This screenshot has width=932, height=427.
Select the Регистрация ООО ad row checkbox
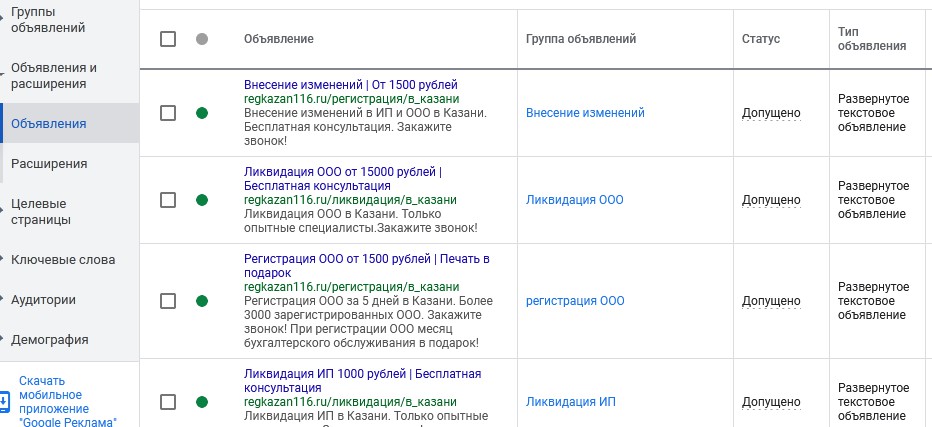click(168, 301)
